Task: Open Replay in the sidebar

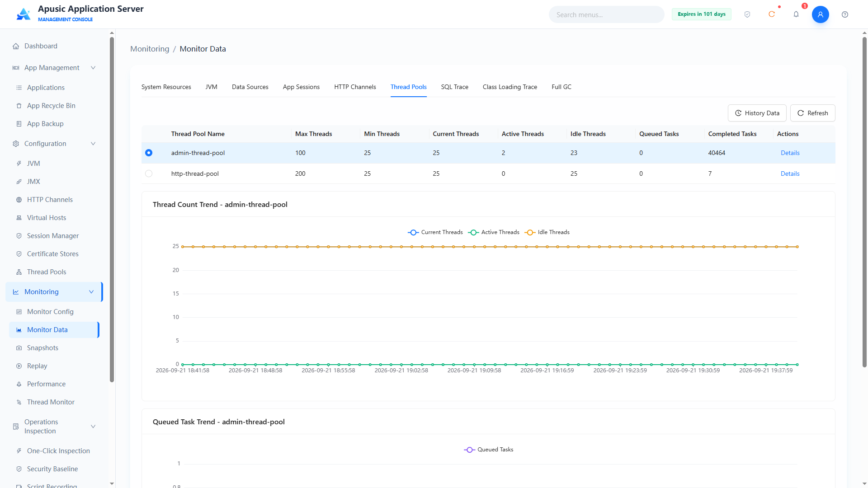Action: tap(37, 366)
